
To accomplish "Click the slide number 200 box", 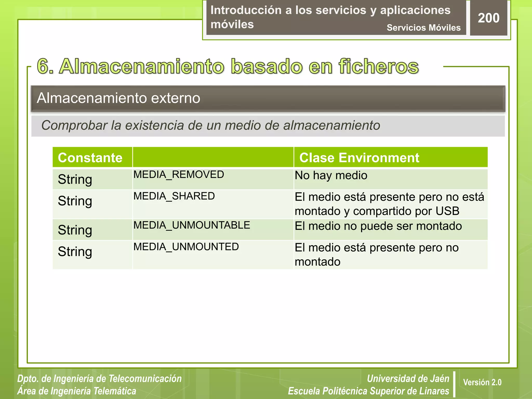I will tap(489, 18).
